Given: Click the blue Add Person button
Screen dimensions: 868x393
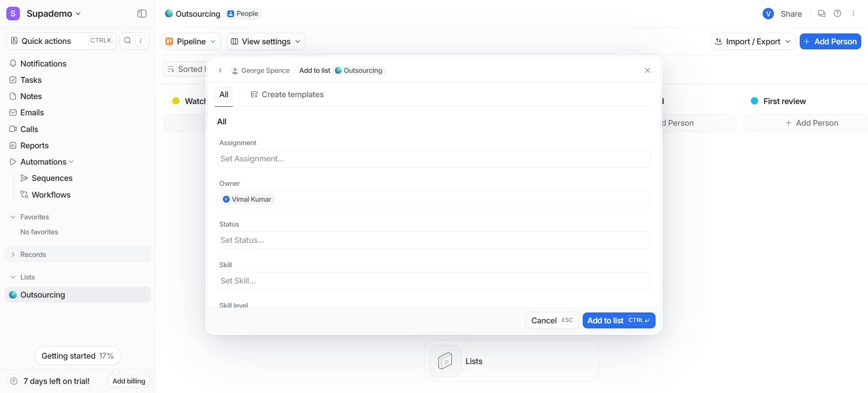Looking at the screenshot, I should coord(830,41).
